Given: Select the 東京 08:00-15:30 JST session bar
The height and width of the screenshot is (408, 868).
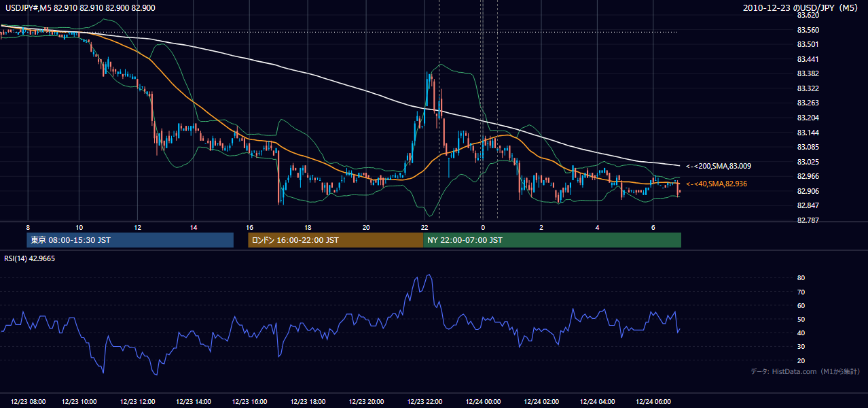Looking at the screenshot, I should 130,240.
